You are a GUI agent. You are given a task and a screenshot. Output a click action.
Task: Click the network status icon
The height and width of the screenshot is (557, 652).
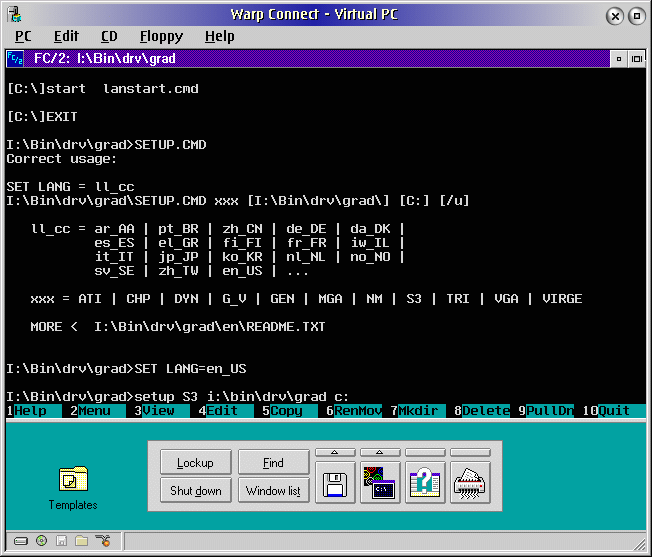pos(103,540)
